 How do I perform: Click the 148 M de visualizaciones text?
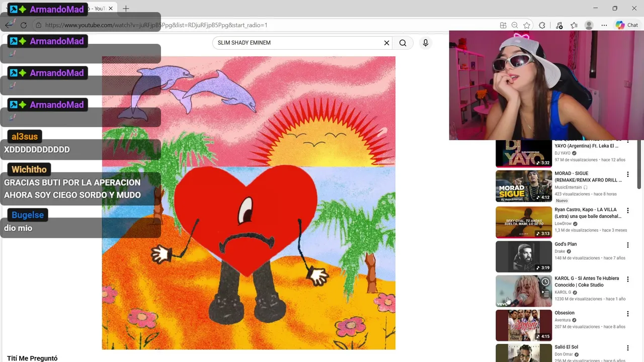pos(577,258)
